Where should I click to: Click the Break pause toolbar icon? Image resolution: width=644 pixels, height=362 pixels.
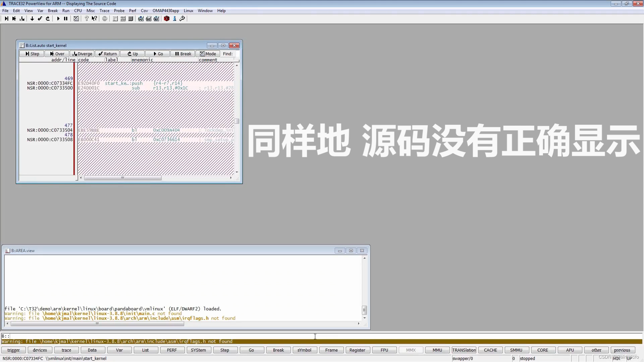coord(66,19)
